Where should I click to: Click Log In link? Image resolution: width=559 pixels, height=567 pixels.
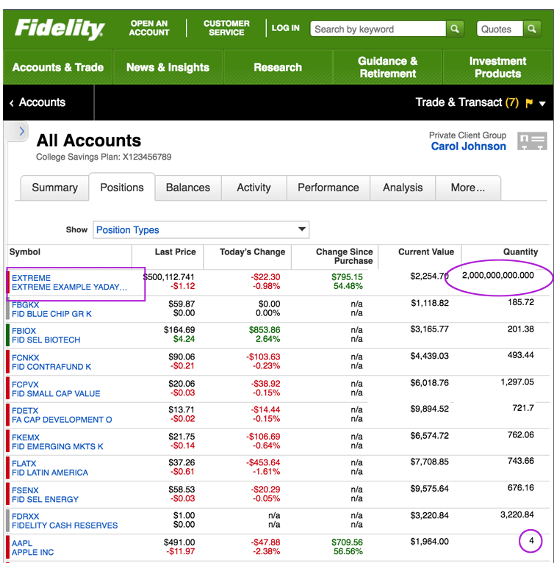[286, 28]
